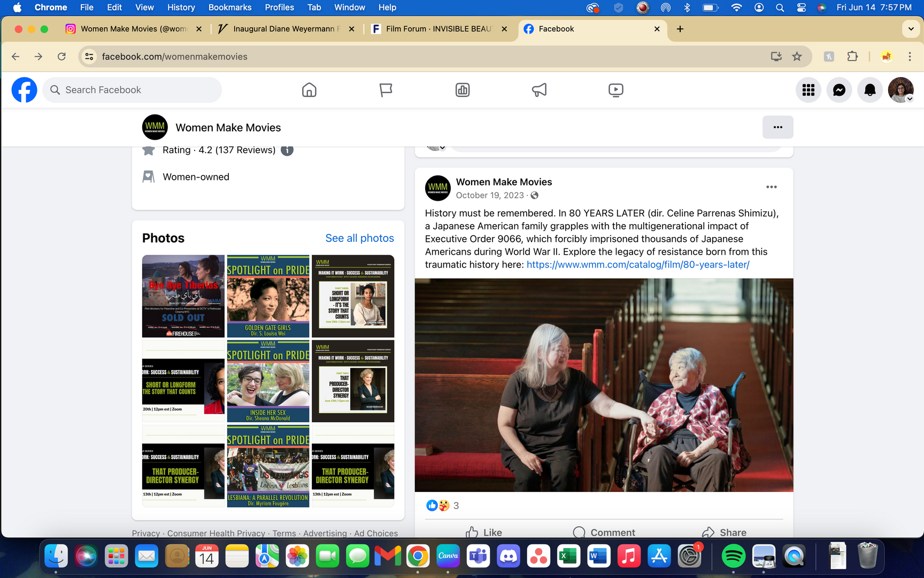The image size is (924, 578).
Task: Click the Pages flag icon
Action: (386, 90)
